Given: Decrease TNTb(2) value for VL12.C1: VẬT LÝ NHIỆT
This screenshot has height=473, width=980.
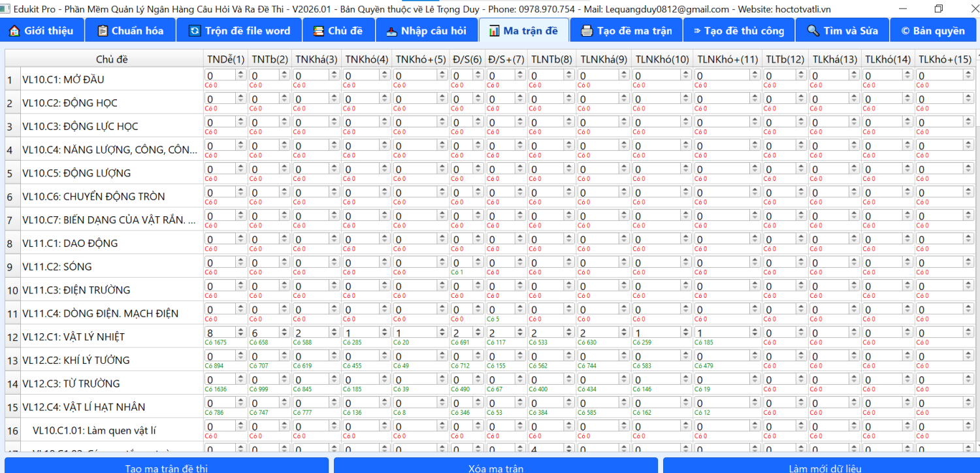Looking at the screenshot, I should [284, 335].
